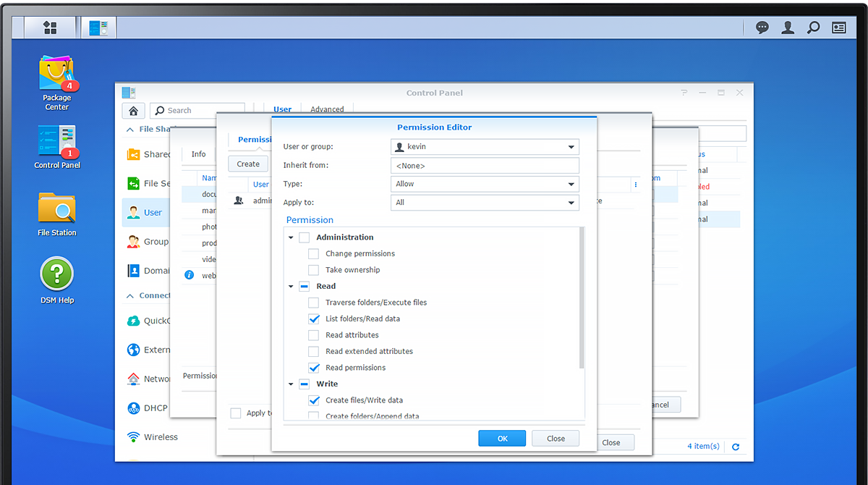Screen dimensions: 868x485
Task: Click the Home icon in Control Panel
Action: pos(133,110)
